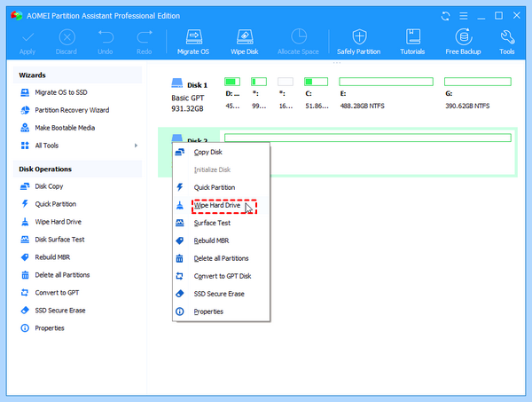Select the G: 390.62GB NTFS partition bar
Viewport: 532px width, 402px height.
(x=478, y=82)
